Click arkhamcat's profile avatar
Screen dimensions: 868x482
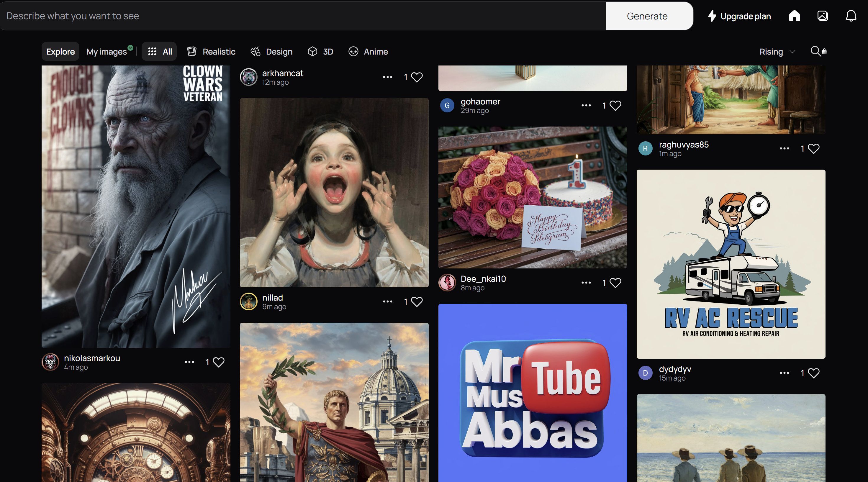tap(249, 77)
